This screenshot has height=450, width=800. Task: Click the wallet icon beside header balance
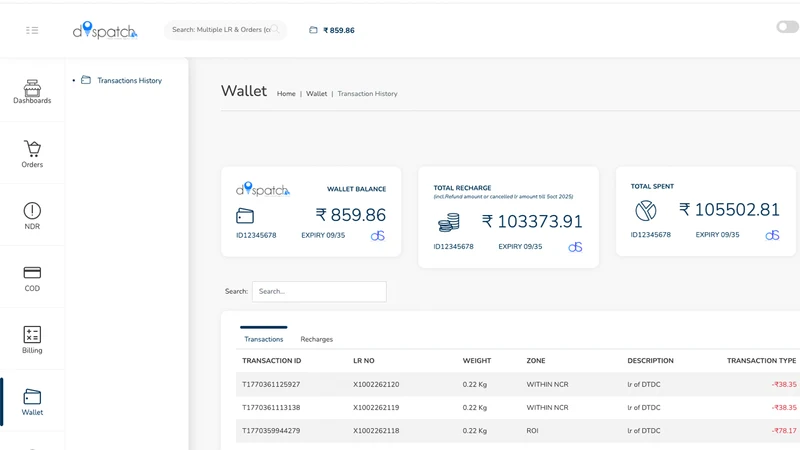point(313,30)
